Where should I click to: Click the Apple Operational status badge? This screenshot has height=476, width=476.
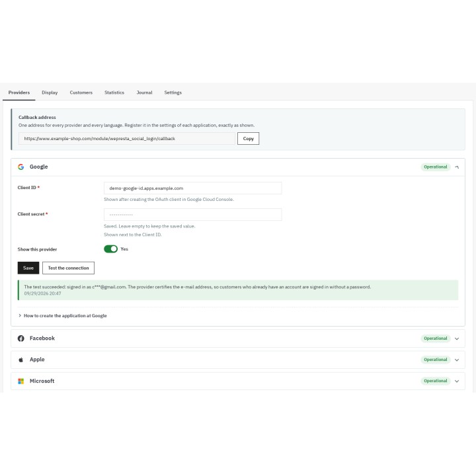pyautogui.click(x=435, y=360)
